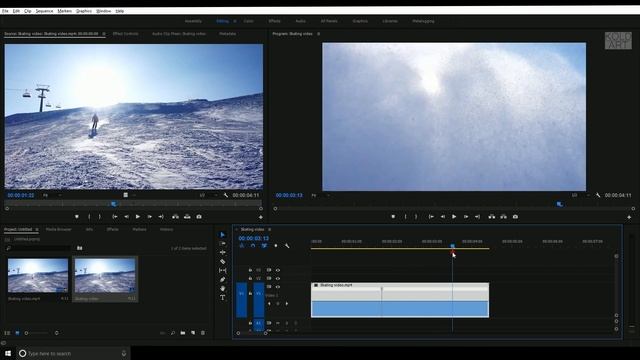
Task: Open Source monitor playback resolution dropdown
Action: click(209, 196)
